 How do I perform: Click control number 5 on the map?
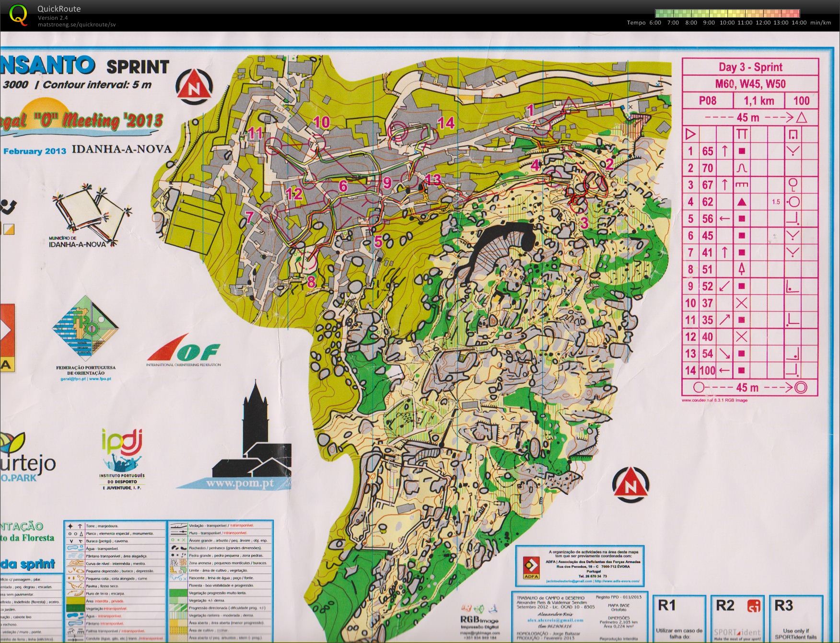coord(378,242)
